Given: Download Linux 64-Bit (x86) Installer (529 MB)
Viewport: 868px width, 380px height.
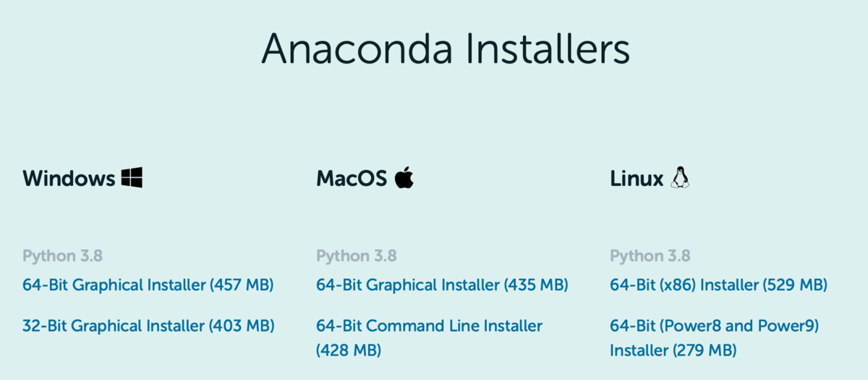Looking at the screenshot, I should click(719, 285).
